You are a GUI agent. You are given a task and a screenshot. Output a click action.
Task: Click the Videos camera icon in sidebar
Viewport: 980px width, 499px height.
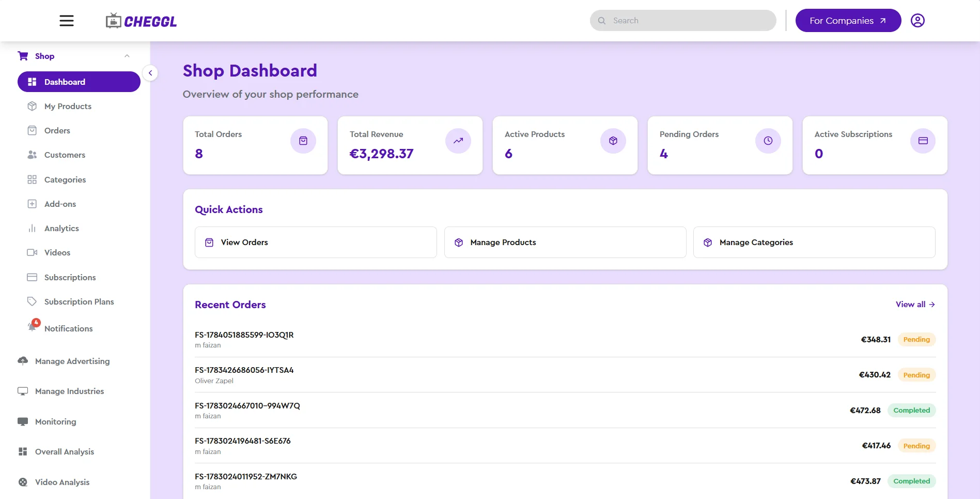click(x=32, y=252)
